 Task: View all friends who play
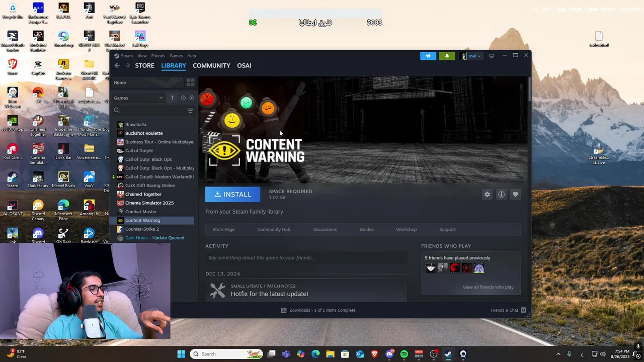(488, 287)
